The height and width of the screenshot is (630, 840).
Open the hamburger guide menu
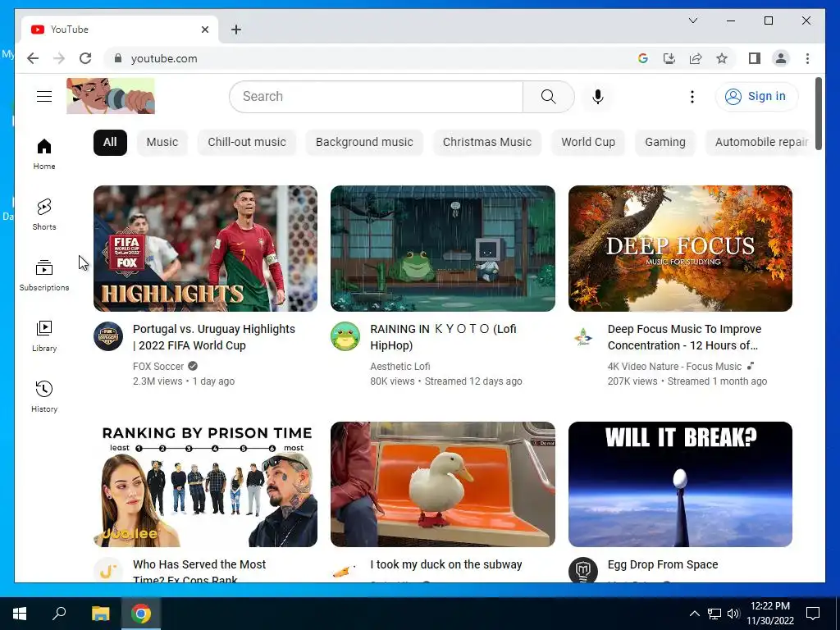44,97
